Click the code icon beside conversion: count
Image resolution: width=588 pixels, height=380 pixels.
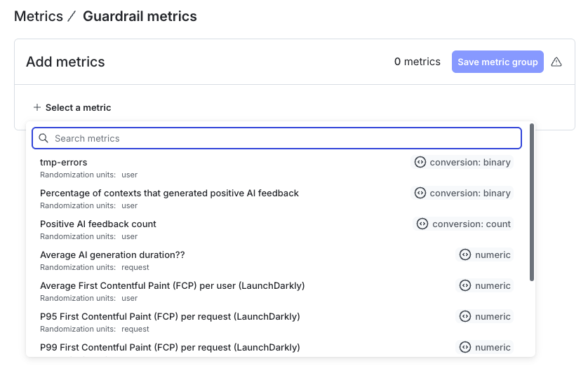422,224
